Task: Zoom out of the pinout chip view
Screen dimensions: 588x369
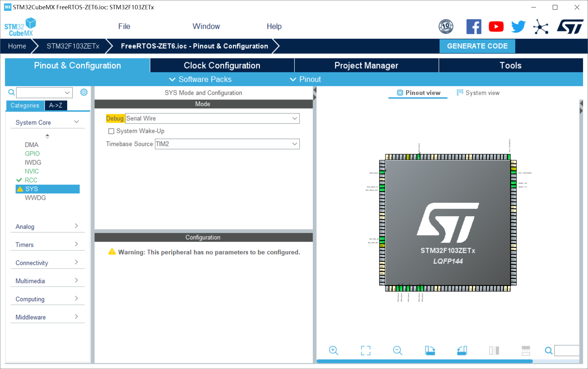Action: (x=397, y=350)
